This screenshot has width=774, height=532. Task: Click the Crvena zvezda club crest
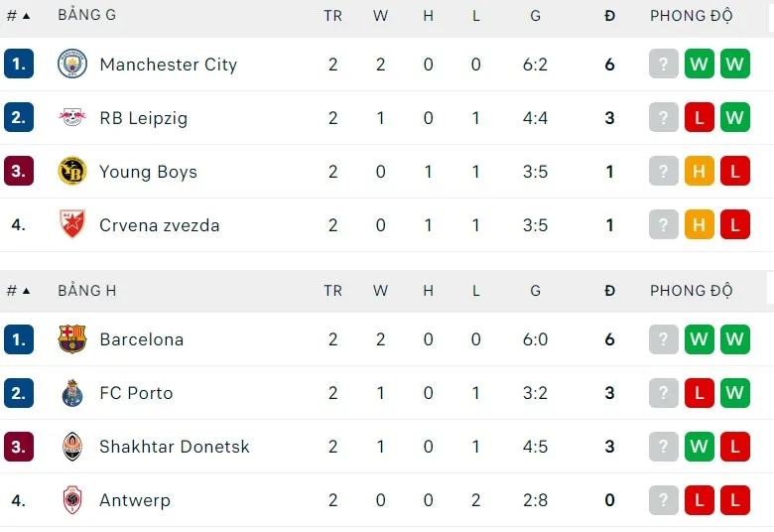click(72, 225)
